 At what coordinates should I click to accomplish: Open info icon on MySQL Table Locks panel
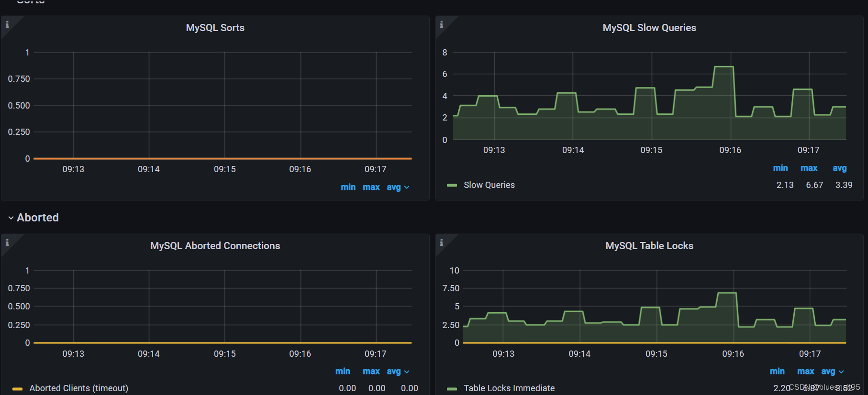click(x=441, y=242)
